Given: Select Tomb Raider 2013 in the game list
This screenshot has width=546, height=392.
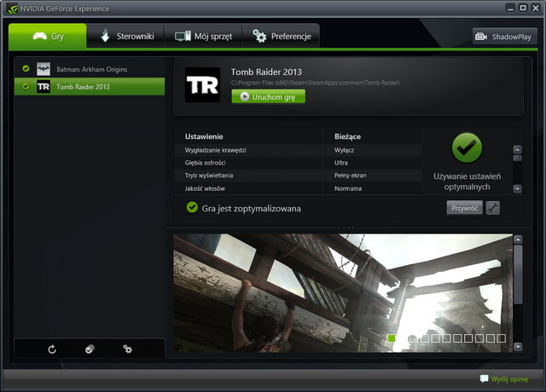Looking at the screenshot, I should [x=90, y=87].
